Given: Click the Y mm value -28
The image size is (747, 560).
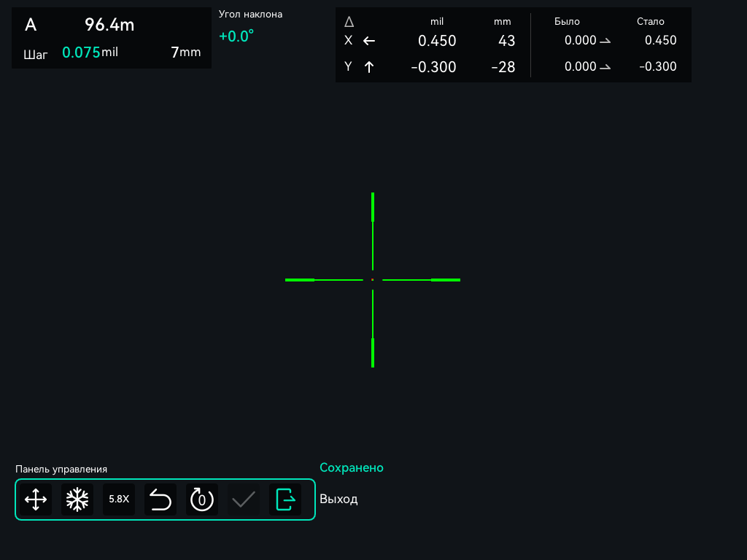Looking at the screenshot, I should 503,67.
